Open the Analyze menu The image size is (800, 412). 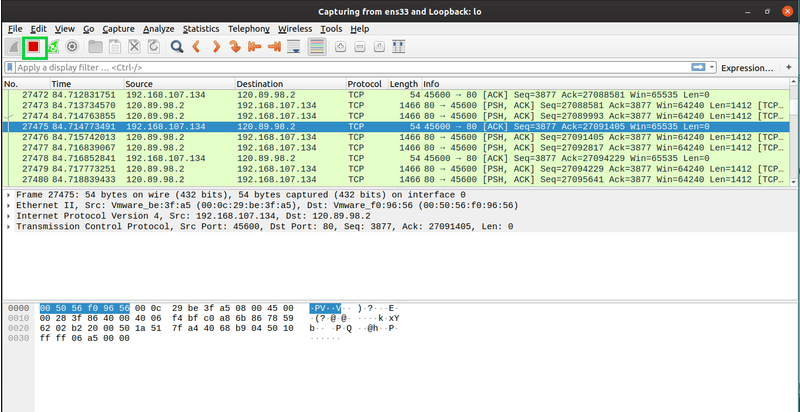point(158,29)
